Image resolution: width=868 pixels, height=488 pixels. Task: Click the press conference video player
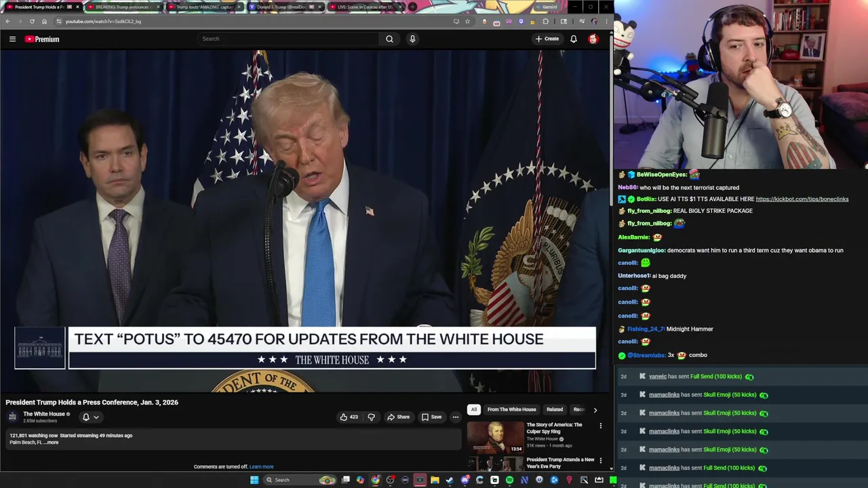tap(305, 221)
